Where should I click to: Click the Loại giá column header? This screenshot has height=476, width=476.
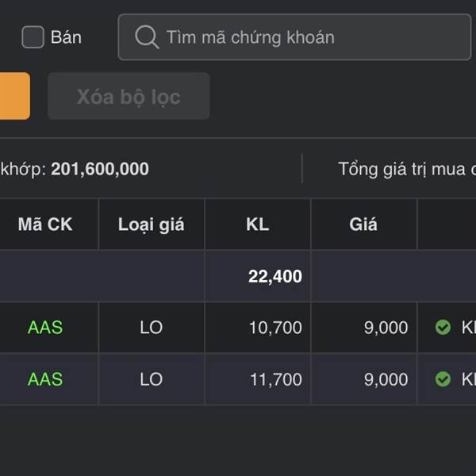(151, 225)
